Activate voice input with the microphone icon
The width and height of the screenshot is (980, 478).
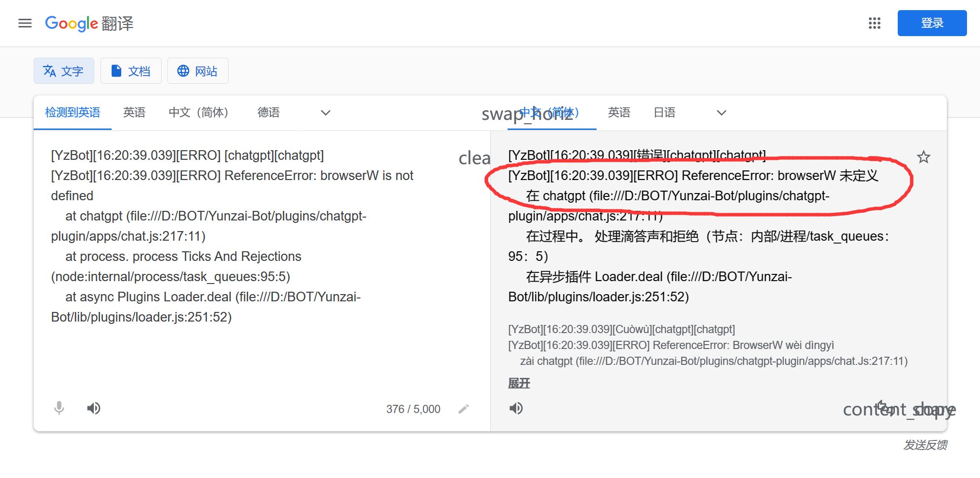point(59,408)
